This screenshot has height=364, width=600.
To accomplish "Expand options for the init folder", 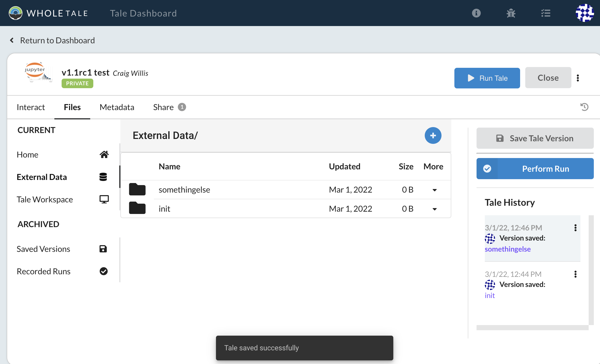I will pos(434,209).
